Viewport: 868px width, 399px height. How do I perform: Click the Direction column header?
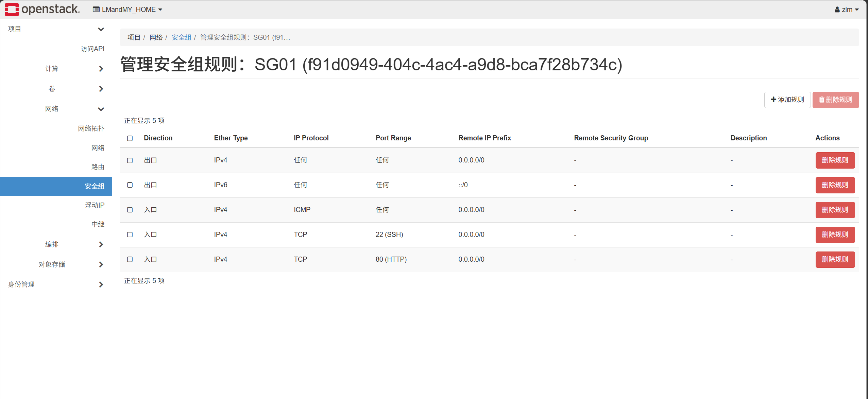click(x=158, y=138)
